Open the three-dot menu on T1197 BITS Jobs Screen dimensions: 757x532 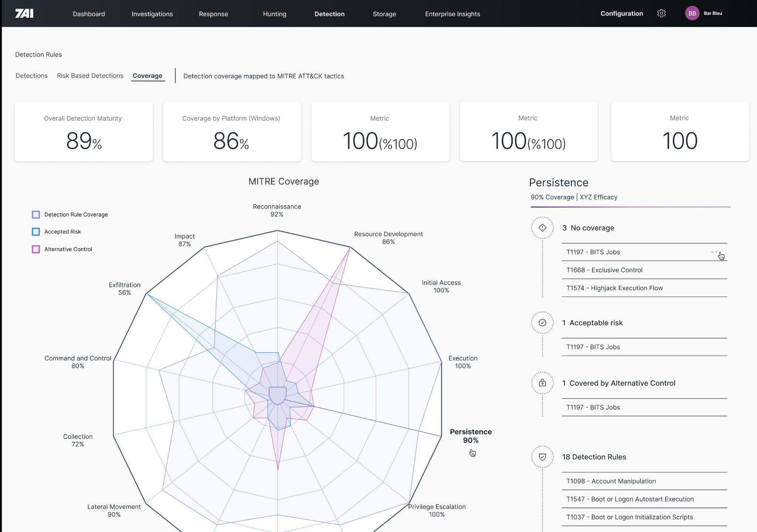[714, 252]
